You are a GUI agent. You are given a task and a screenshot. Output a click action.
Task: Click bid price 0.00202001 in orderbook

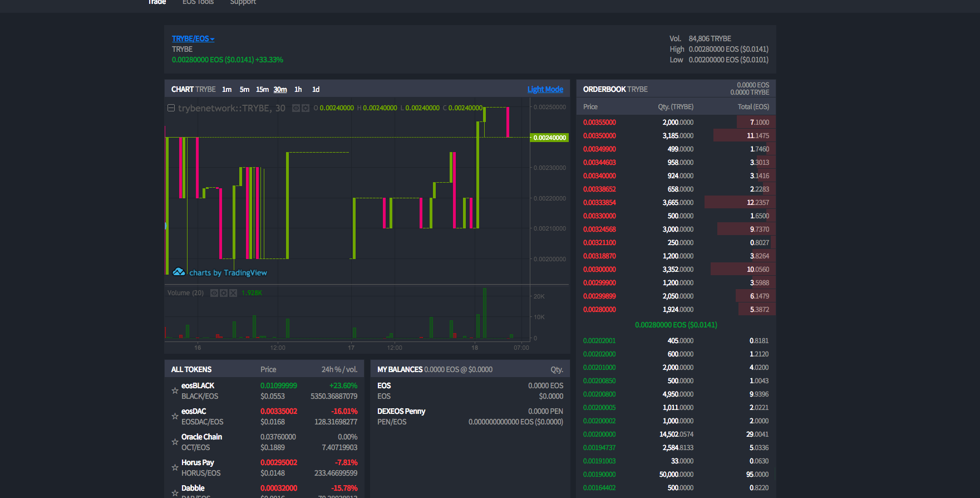click(x=599, y=341)
